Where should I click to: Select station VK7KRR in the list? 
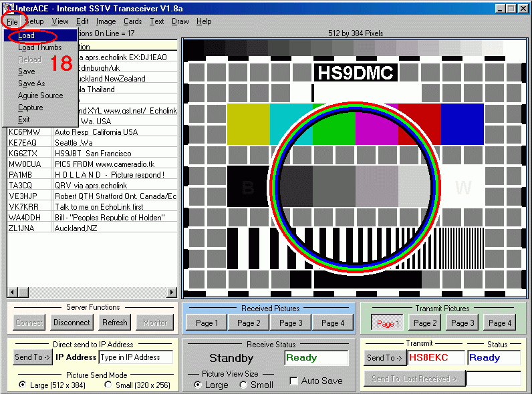[92, 207]
